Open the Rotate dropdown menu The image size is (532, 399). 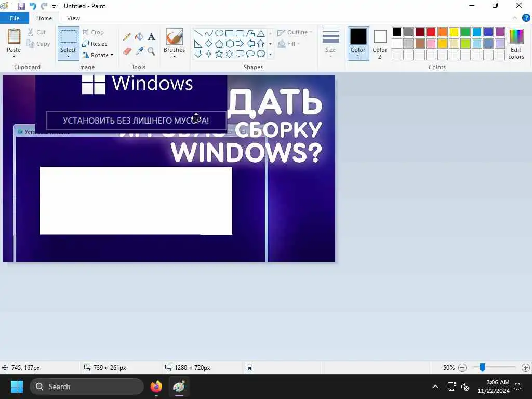98,55
